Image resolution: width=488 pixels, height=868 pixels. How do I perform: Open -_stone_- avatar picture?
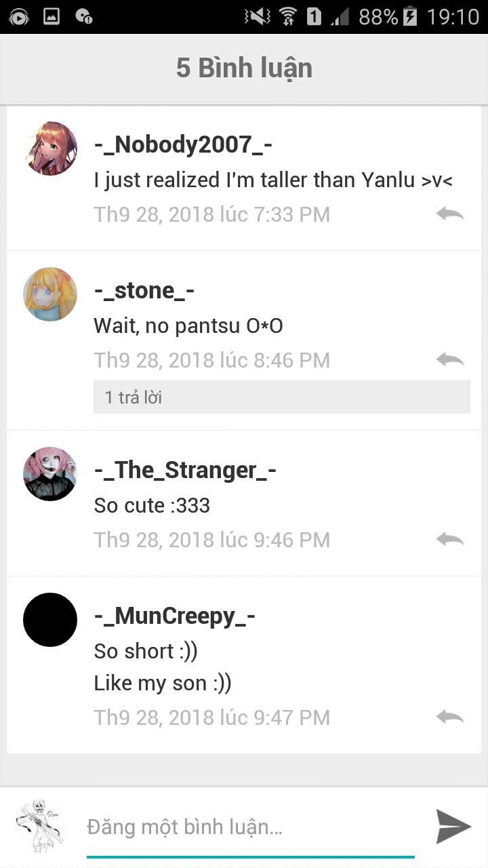pos(50,294)
